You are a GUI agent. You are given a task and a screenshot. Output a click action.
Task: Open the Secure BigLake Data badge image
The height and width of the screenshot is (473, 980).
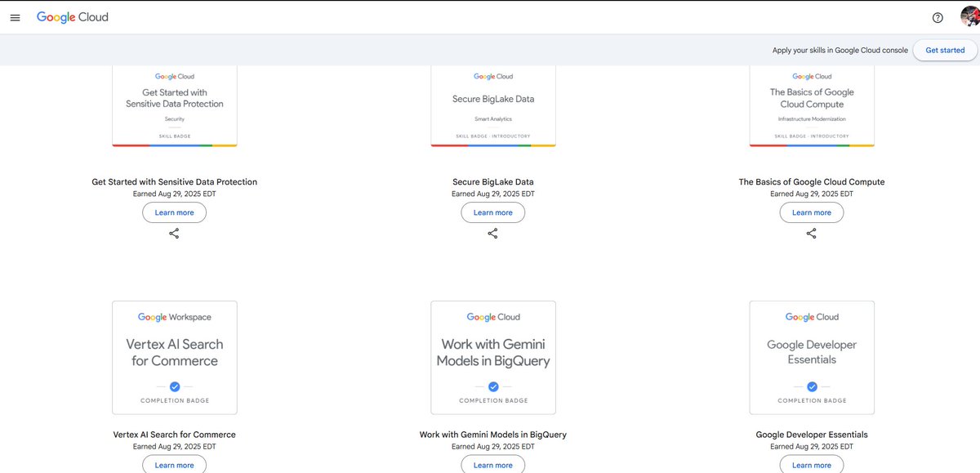pos(493,106)
